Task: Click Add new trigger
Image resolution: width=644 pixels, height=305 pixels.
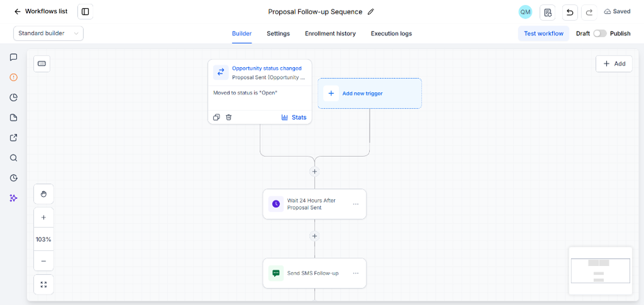Action: (x=370, y=93)
